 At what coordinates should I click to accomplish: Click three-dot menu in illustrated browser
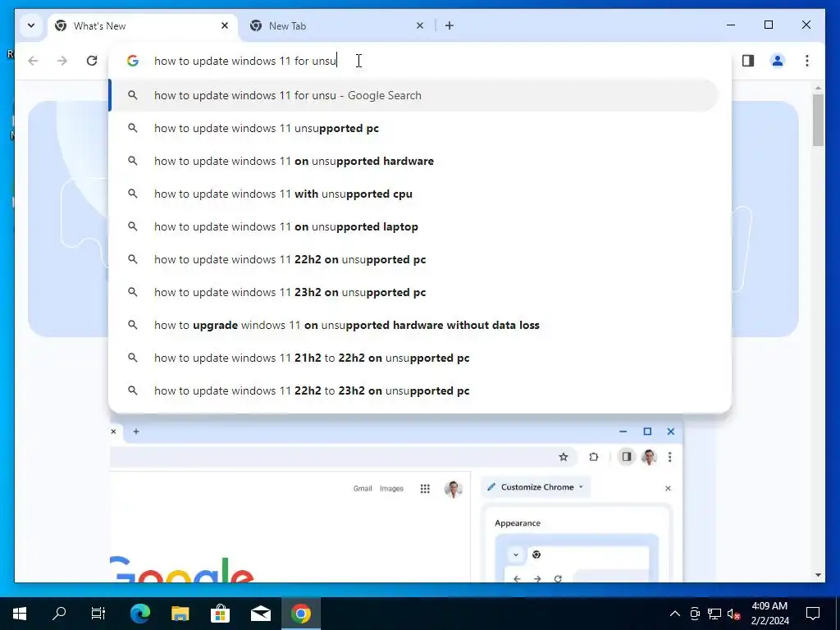[669, 457]
